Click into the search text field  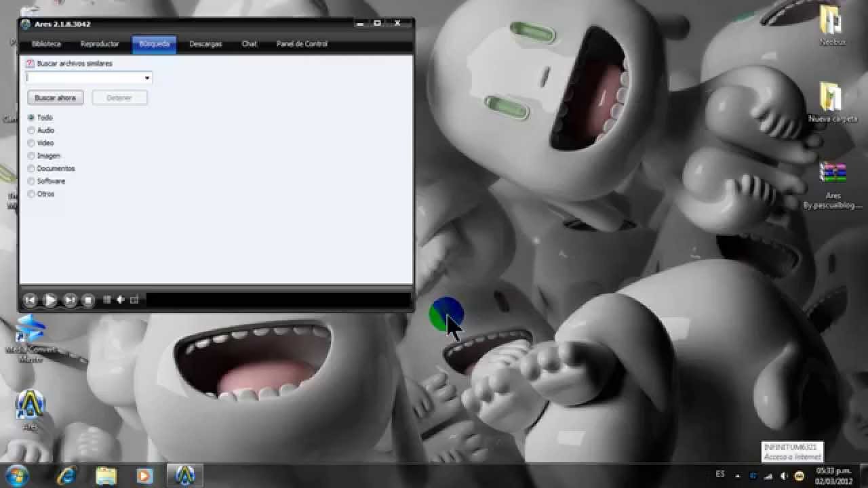coord(85,78)
